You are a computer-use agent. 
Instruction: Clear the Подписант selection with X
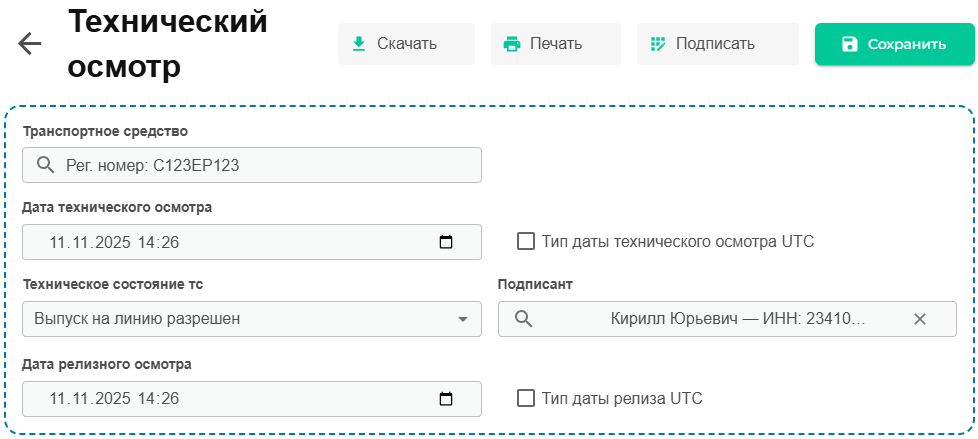point(920,319)
